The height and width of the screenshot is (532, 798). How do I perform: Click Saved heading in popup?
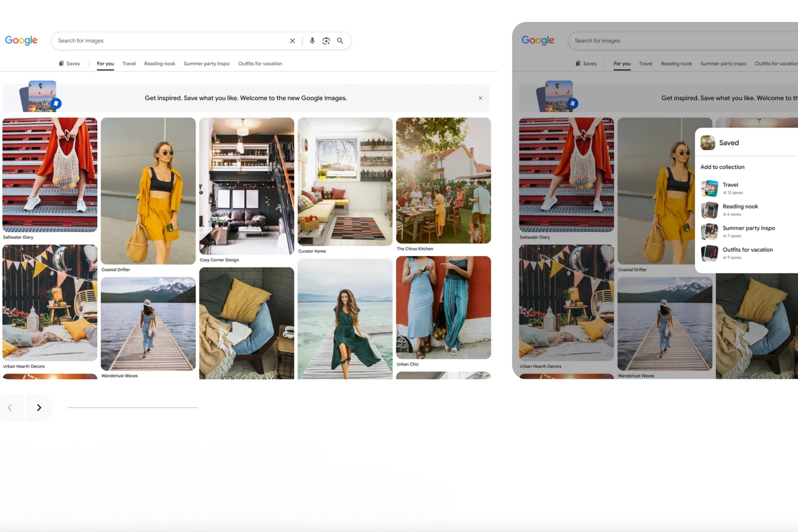click(729, 143)
